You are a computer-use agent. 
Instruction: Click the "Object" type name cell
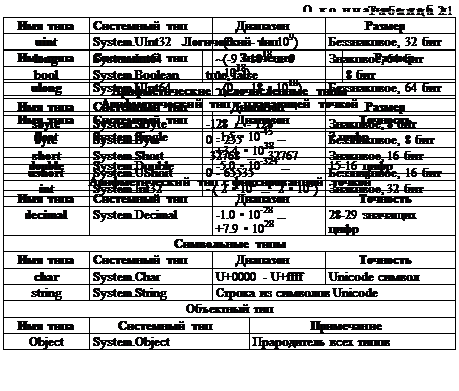(x=46, y=342)
